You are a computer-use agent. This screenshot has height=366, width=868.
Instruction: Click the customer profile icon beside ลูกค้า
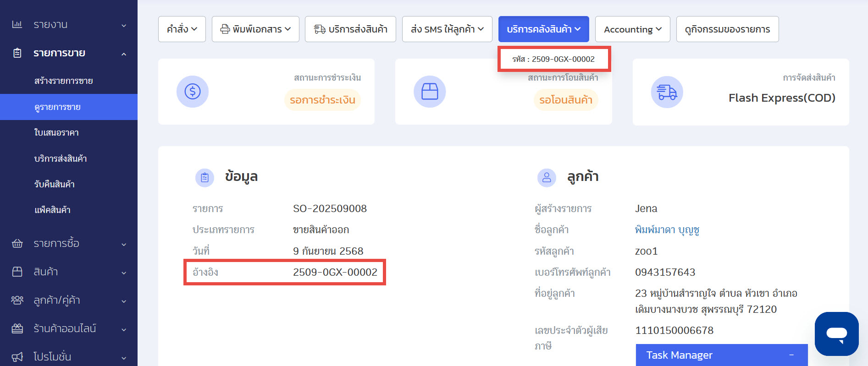coord(547,178)
